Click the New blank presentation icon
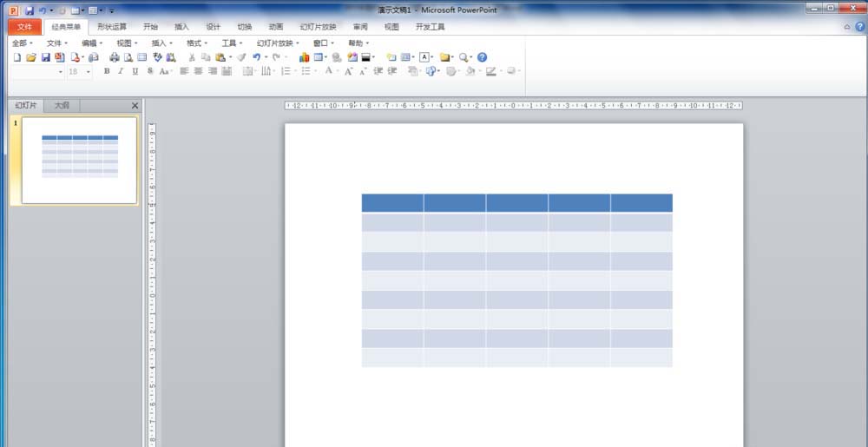The width and height of the screenshot is (868, 447). [x=17, y=57]
